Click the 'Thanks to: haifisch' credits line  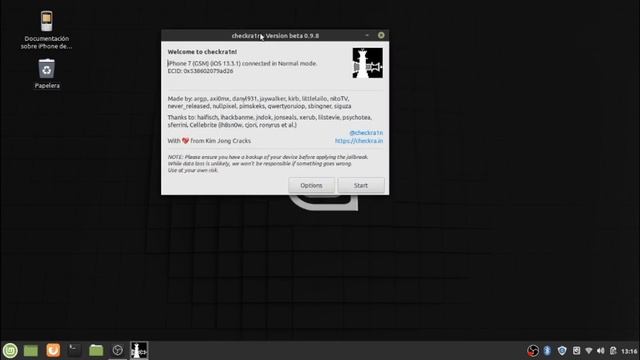pos(270,121)
